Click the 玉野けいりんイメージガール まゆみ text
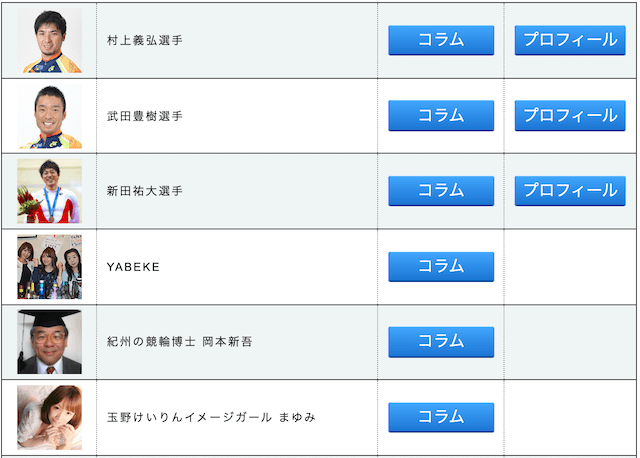Screen dimensions: 640x458 (211, 417)
